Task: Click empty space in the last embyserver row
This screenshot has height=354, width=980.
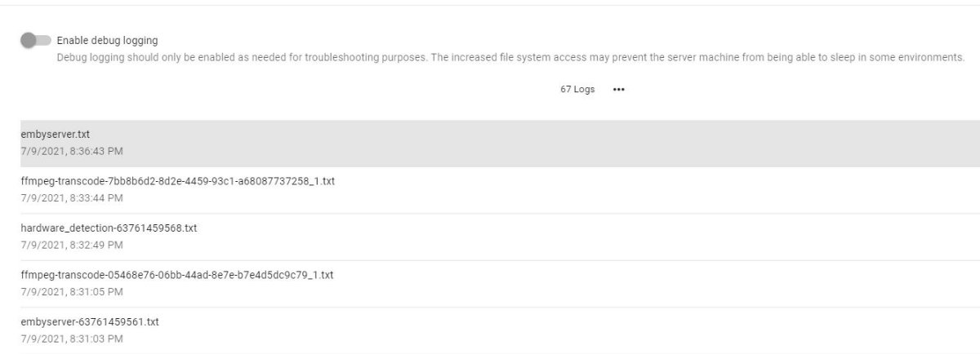Action: tap(572, 330)
